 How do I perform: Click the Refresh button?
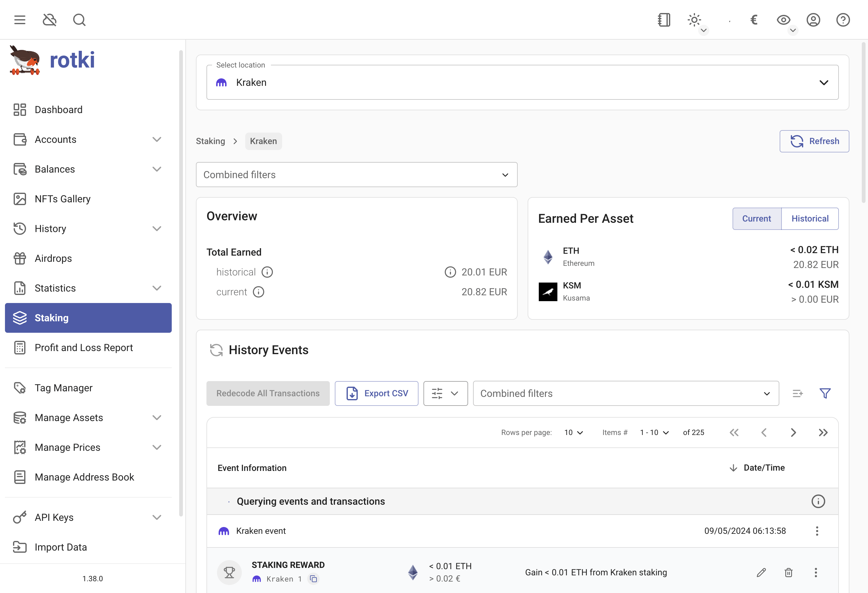coord(814,141)
